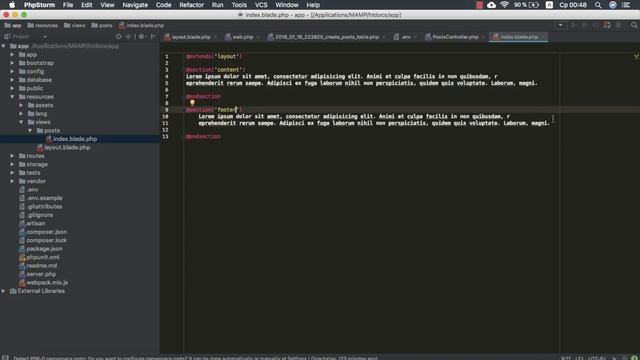Open Spotlight search in menu bar
Image resolution: width=640 pixels, height=360 pixels.
598,5
